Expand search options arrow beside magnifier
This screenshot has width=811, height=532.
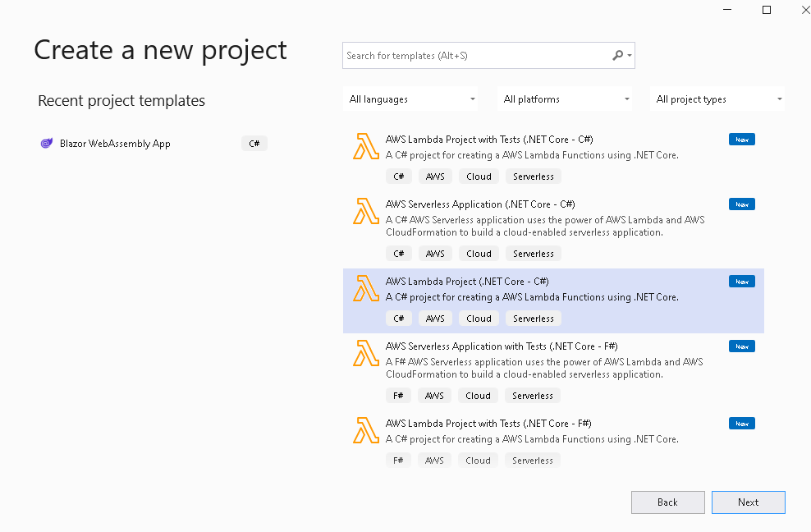[630, 55]
